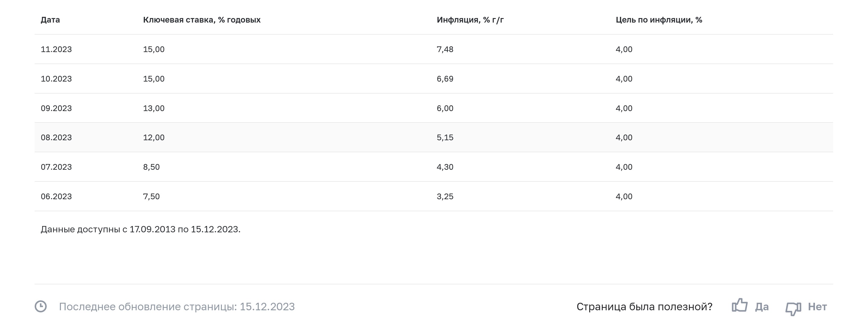The image size is (868, 319).
Task: Select the 10.2023 row date
Action: click(56, 79)
